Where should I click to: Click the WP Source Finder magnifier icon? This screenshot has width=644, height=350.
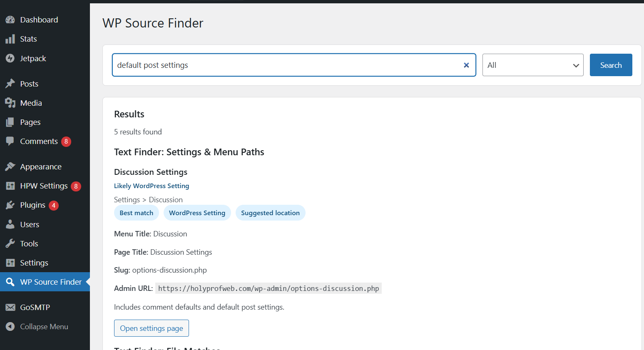pyautogui.click(x=10, y=282)
